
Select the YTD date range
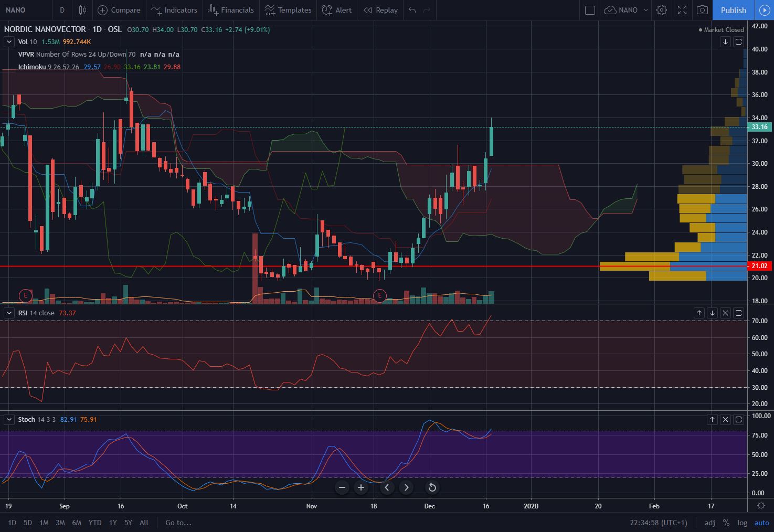(x=95, y=523)
